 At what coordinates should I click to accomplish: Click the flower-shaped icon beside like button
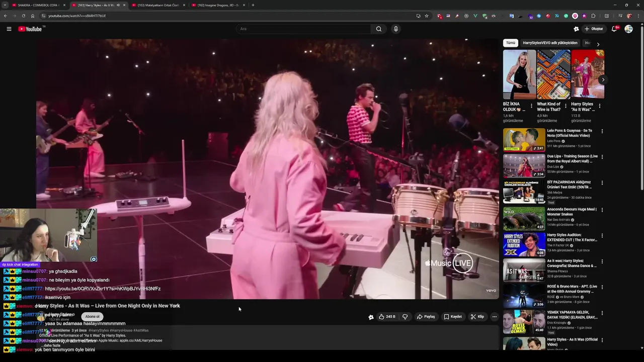371,317
